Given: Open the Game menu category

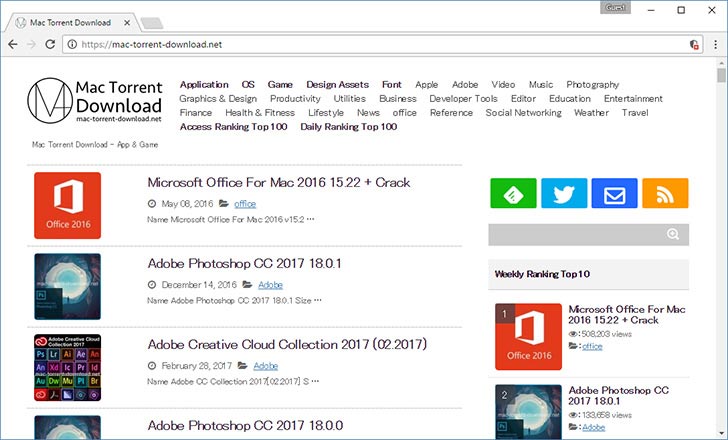Looking at the screenshot, I should pos(280,85).
